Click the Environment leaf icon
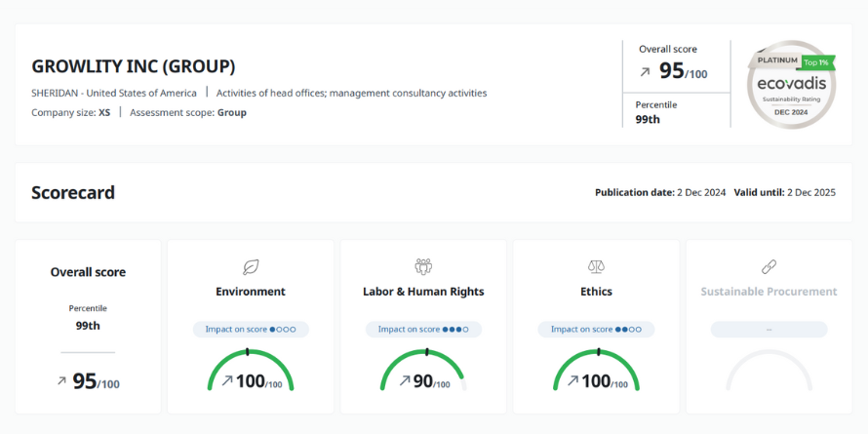Viewport: 868px width, 434px height. click(x=251, y=267)
